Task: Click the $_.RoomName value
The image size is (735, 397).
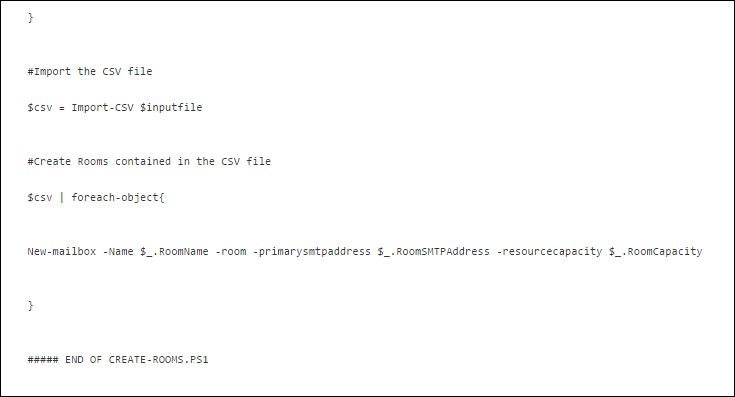Action: (174, 251)
